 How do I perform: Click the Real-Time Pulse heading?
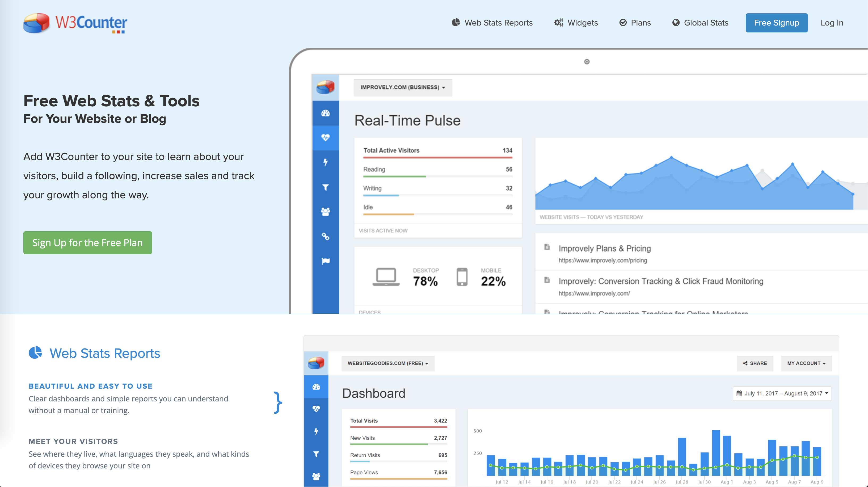pyautogui.click(x=407, y=120)
